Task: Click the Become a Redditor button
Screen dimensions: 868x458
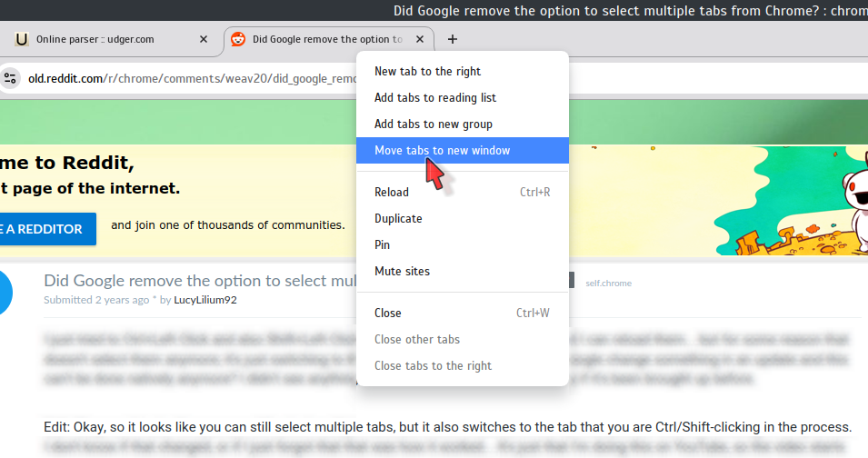Action: [x=45, y=228]
